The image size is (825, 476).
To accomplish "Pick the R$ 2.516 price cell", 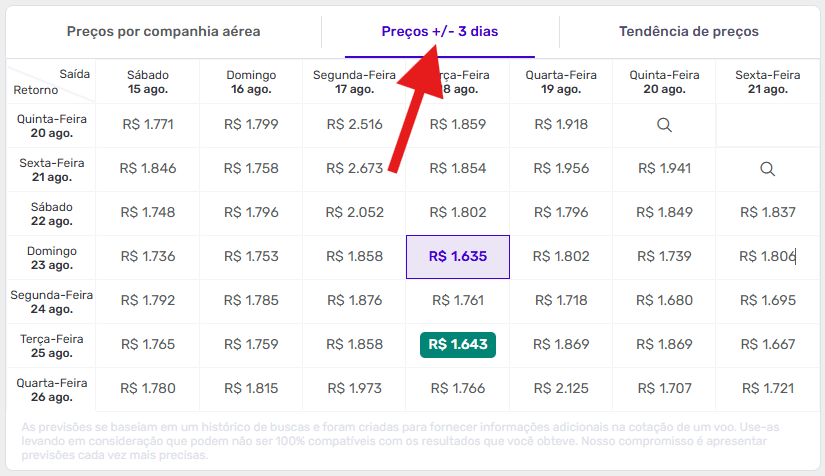I will 354,125.
